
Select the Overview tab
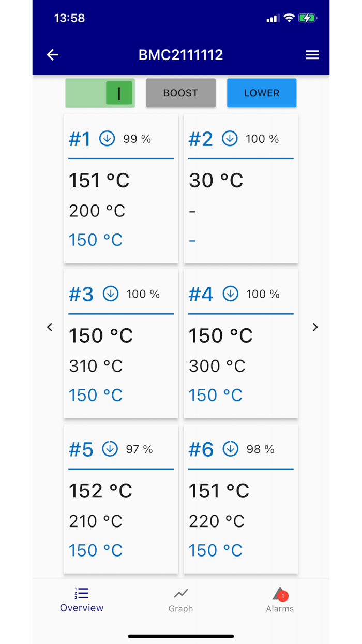click(82, 600)
